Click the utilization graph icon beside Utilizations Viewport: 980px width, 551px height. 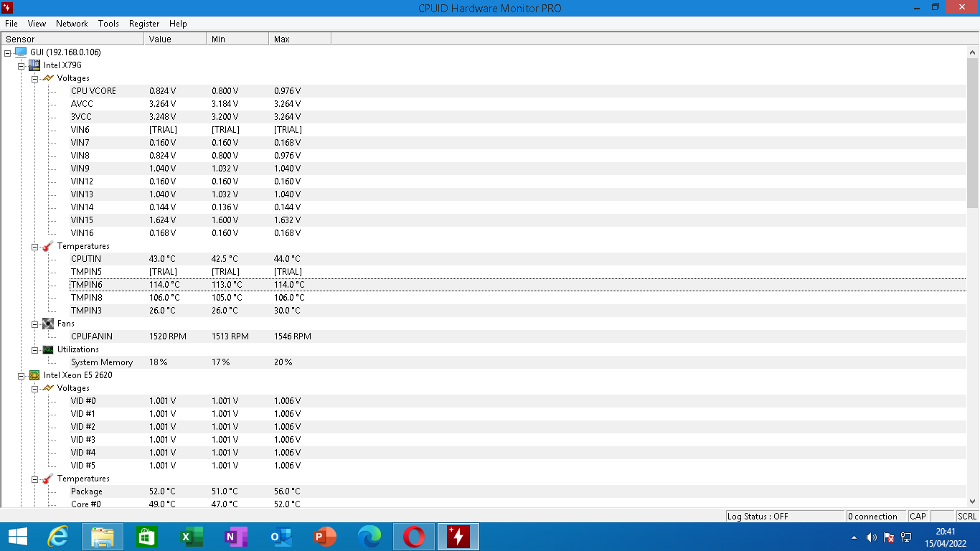coord(48,349)
